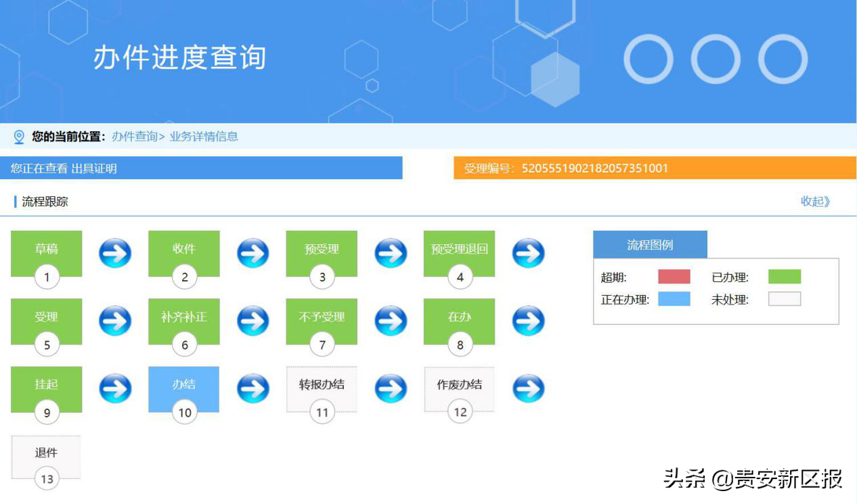This screenshot has height=504, width=857.
Task: Click the arrow icon after 作废办结 step
Action: (x=528, y=388)
